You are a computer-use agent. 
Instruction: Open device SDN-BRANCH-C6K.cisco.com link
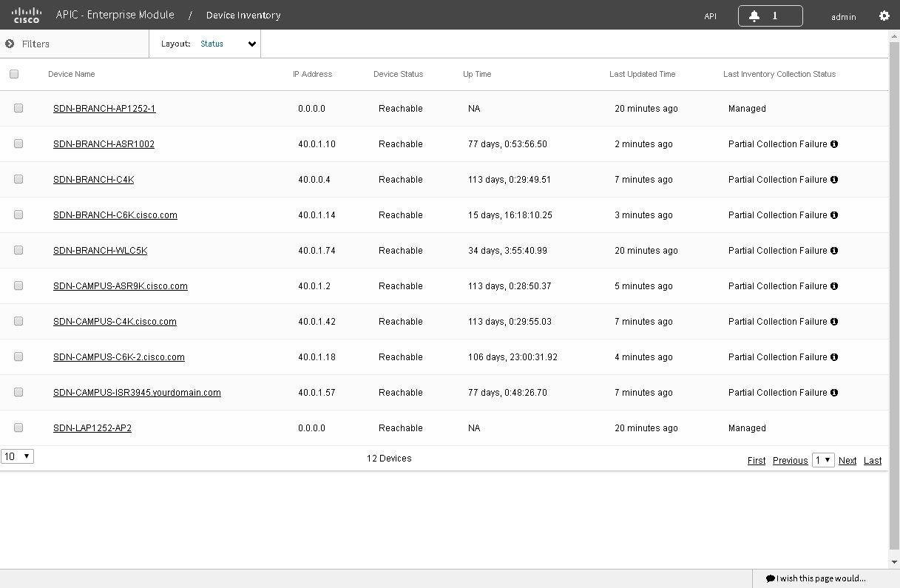(x=115, y=215)
